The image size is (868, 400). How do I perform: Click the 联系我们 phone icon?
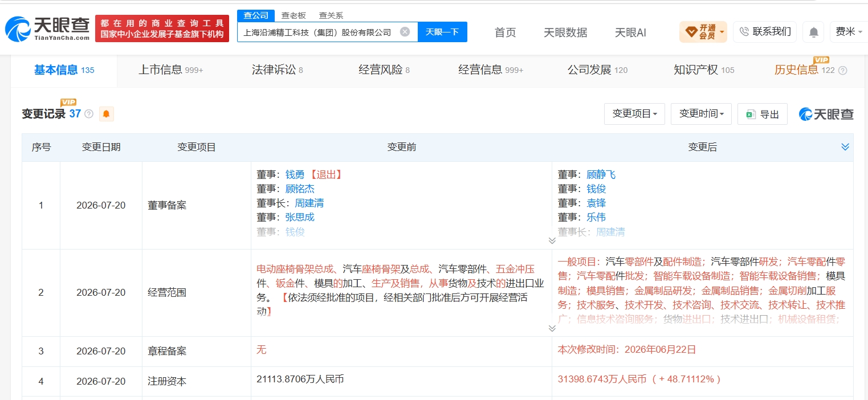pyautogui.click(x=744, y=32)
